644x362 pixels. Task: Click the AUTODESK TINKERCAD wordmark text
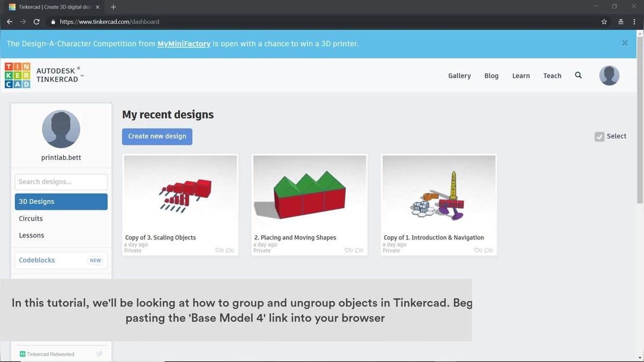coord(60,75)
